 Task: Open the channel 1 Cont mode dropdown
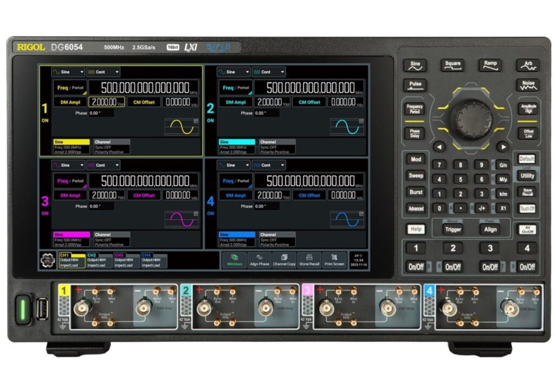pyautogui.click(x=103, y=72)
